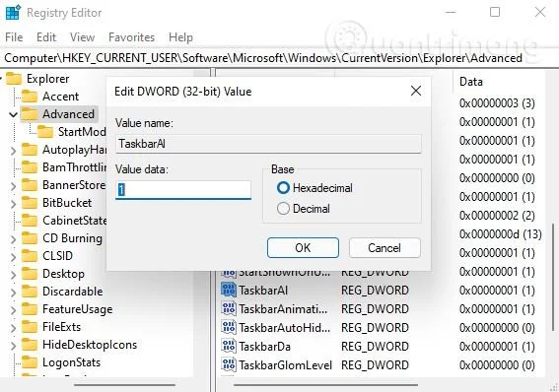The height and width of the screenshot is (392, 559).
Task: Click the BitBucket folder icon
Action: [x=30, y=203]
